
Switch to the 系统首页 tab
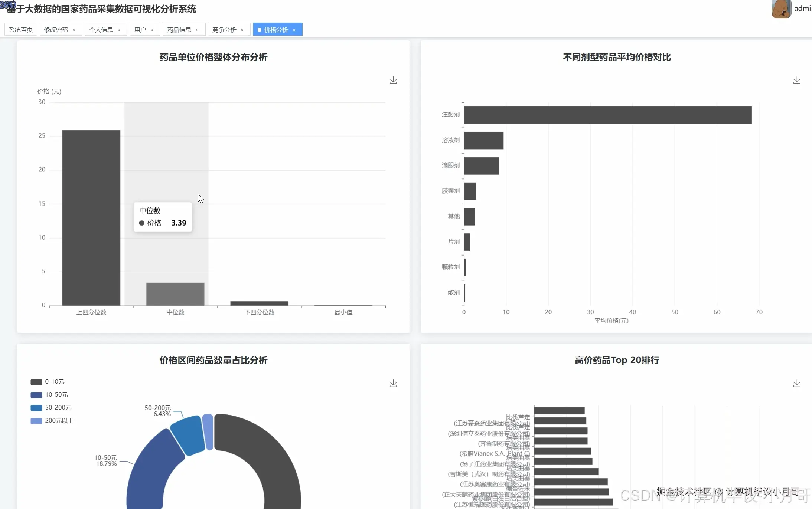tap(21, 30)
